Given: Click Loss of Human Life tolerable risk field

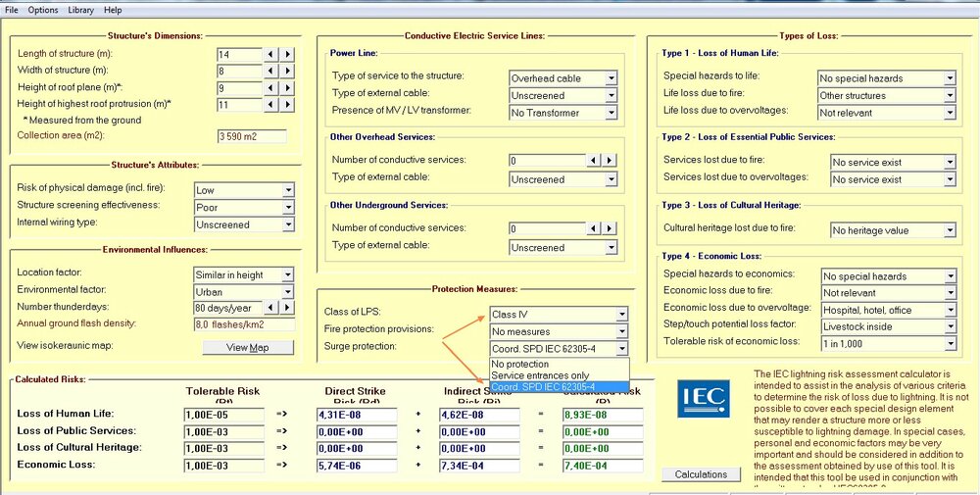Looking at the screenshot, I should 223,415.
